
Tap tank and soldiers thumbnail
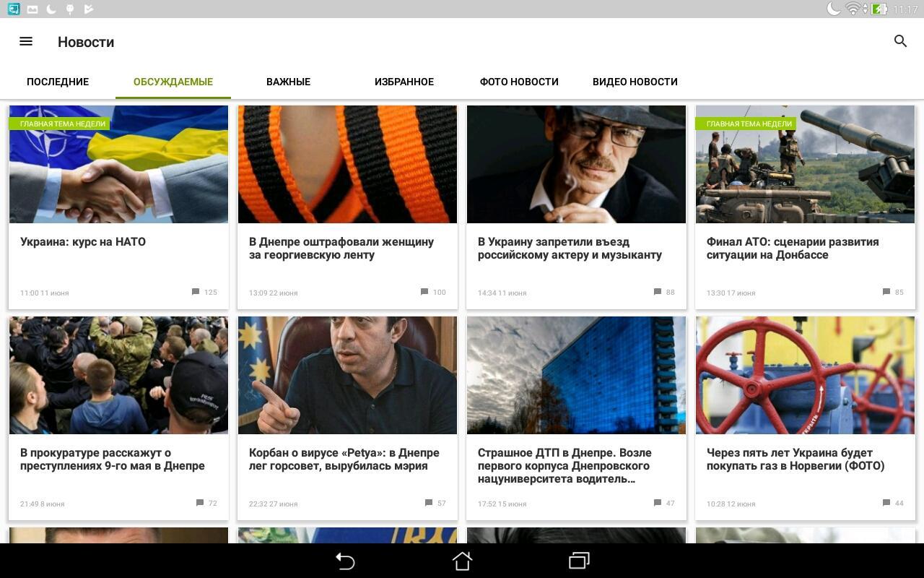(805, 164)
